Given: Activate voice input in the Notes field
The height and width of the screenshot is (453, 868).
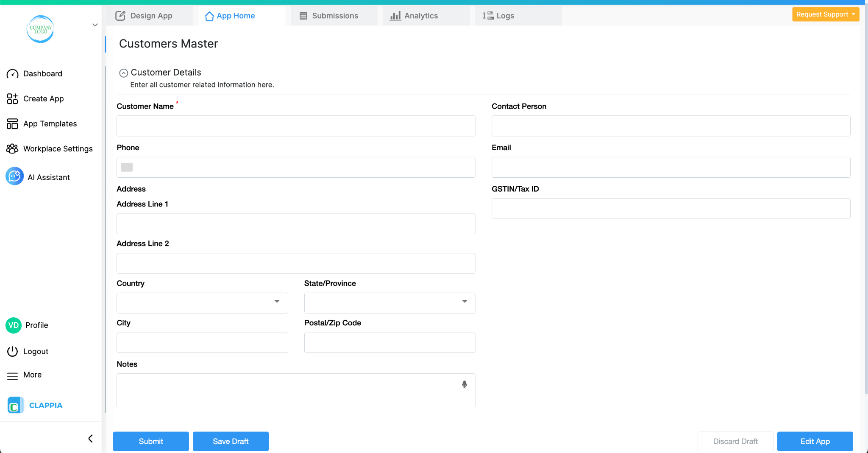Looking at the screenshot, I should [x=465, y=384].
